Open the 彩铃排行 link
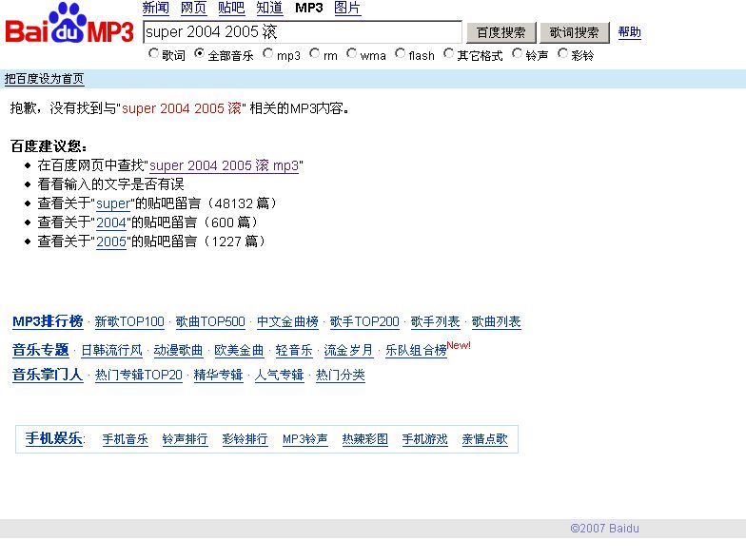The height and width of the screenshot is (560, 746). (245, 439)
